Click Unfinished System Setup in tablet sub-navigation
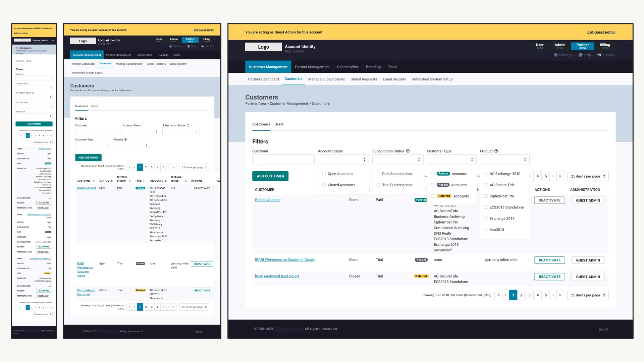644x362 pixels. click(87, 73)
